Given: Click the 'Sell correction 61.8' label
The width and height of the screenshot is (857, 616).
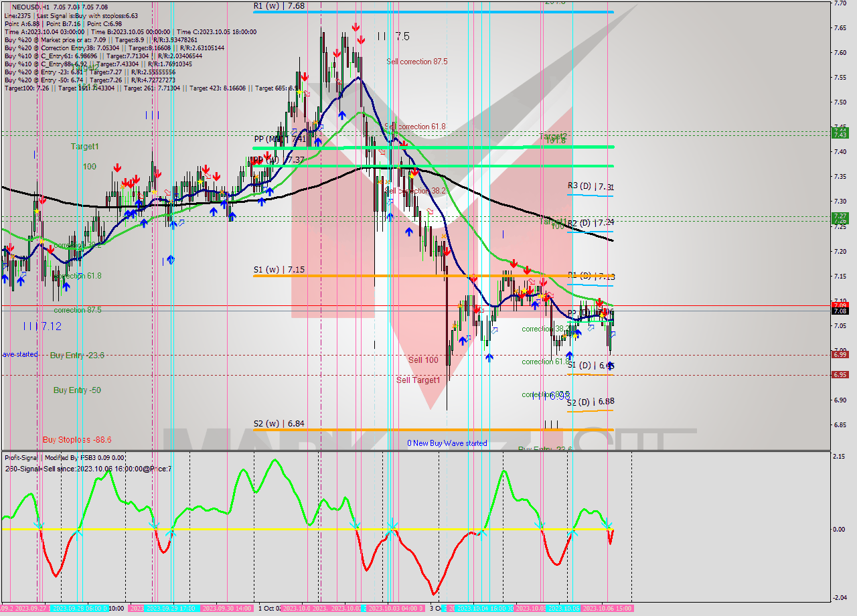Looking at the screenshot, I should coord(415,127).
